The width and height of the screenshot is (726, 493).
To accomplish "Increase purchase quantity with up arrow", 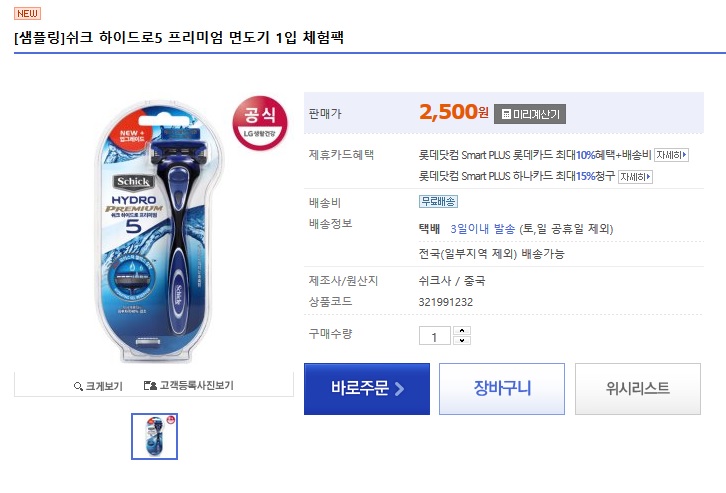I will (x=461, y=330).
